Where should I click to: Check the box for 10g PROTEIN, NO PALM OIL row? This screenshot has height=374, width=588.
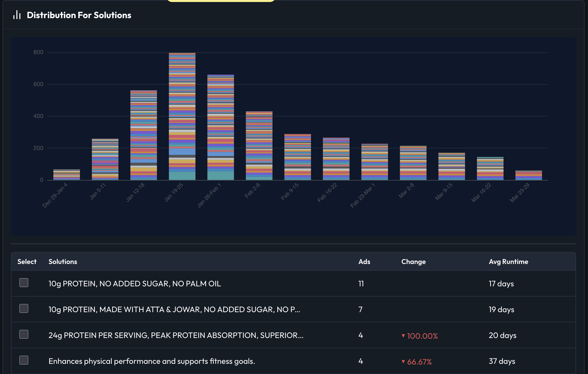pos(24,283)
